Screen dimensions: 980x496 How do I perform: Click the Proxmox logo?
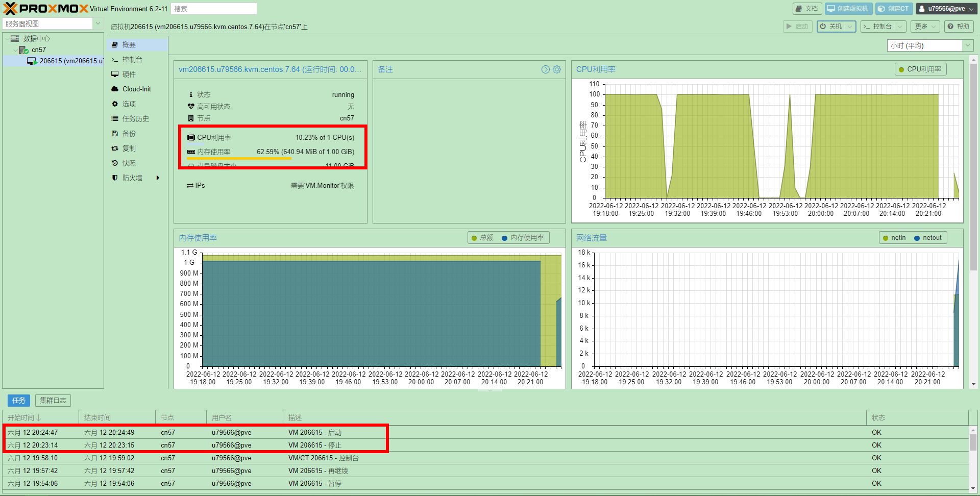(x=46, y=9)
